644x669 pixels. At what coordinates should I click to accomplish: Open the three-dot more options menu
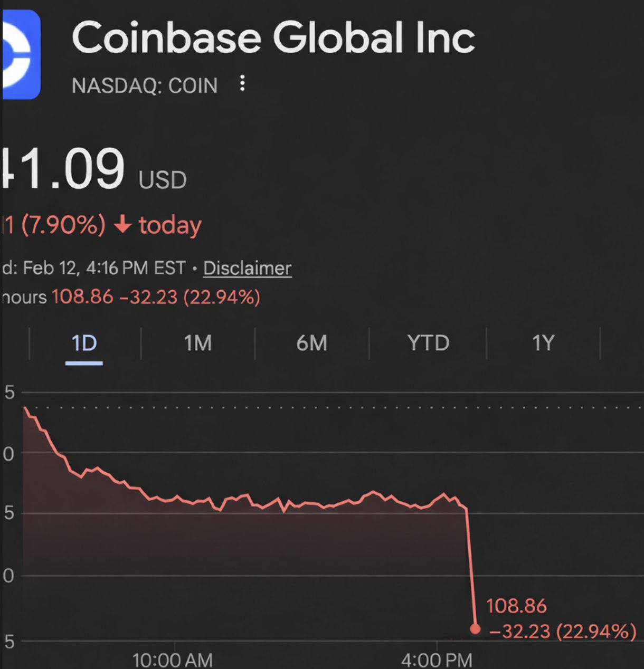[x=242, y=83]
